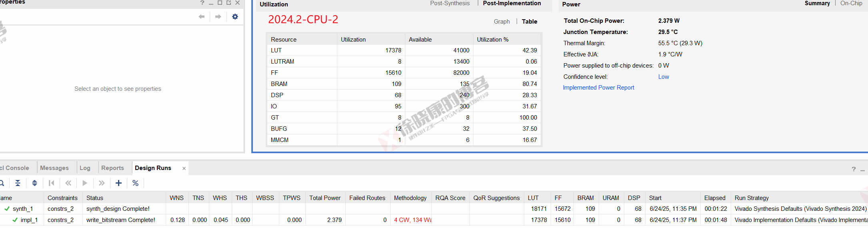Click the previous step double-arrow icon
The height and width of the screenshot is (228, 868).
tap(68, 183)
